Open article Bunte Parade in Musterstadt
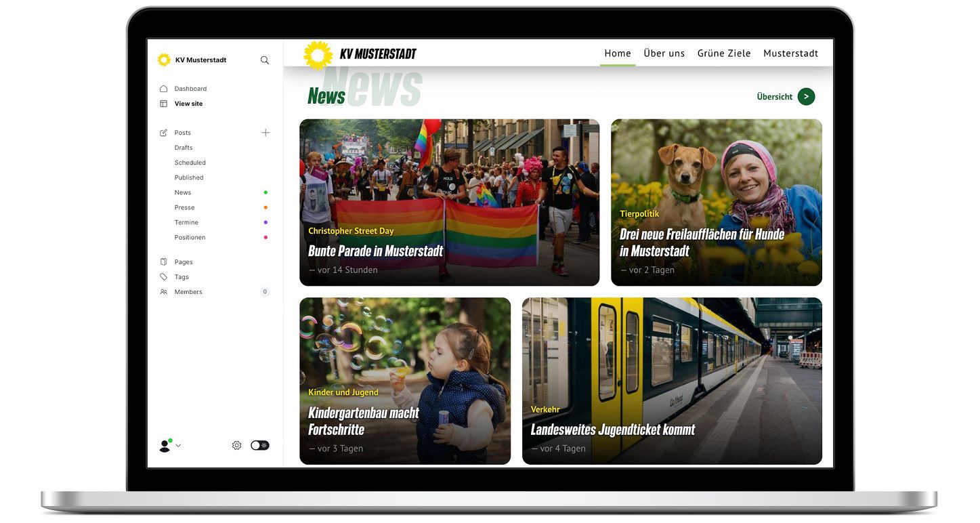Viewport: 980px width, 523px height. [375, 251]
